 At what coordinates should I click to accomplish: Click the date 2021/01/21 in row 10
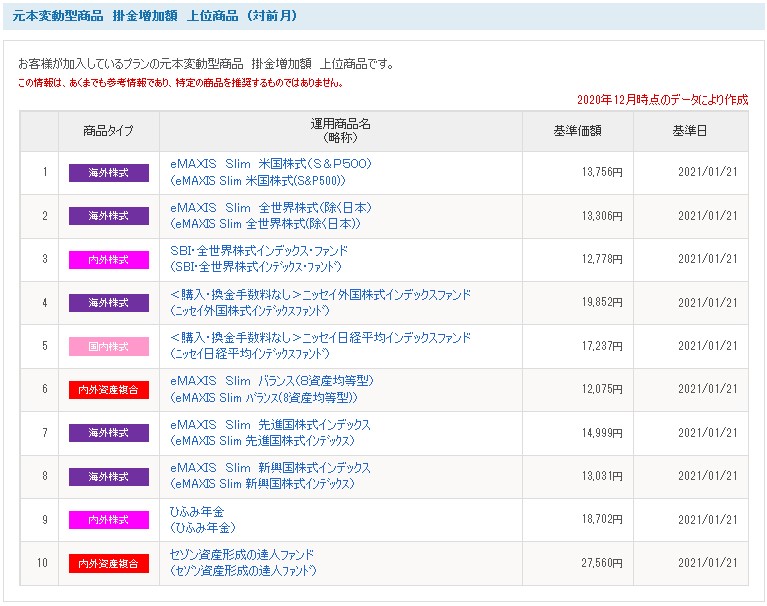point(707,562)
